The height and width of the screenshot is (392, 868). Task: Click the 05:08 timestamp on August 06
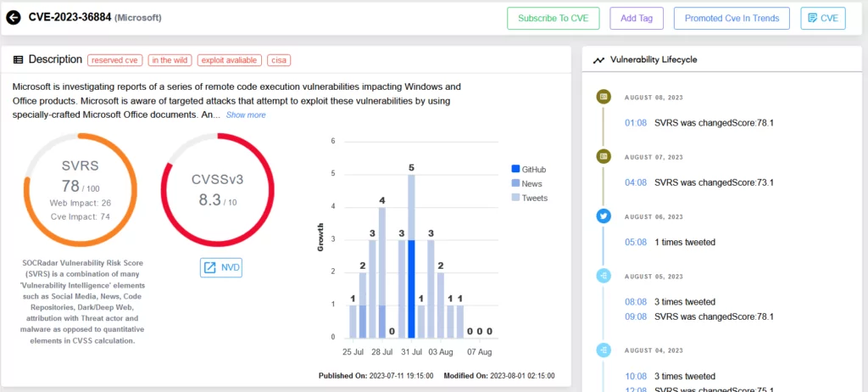[636, 242]
